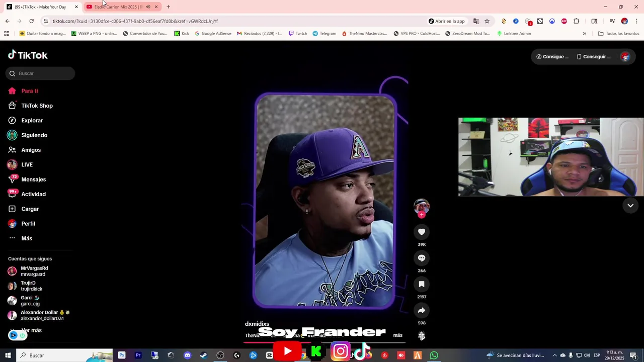Image resolution: width=644 pixels, height=362 pixels.
Task: Open Todos los favoritos folder
Action: [x=618, y=34]
